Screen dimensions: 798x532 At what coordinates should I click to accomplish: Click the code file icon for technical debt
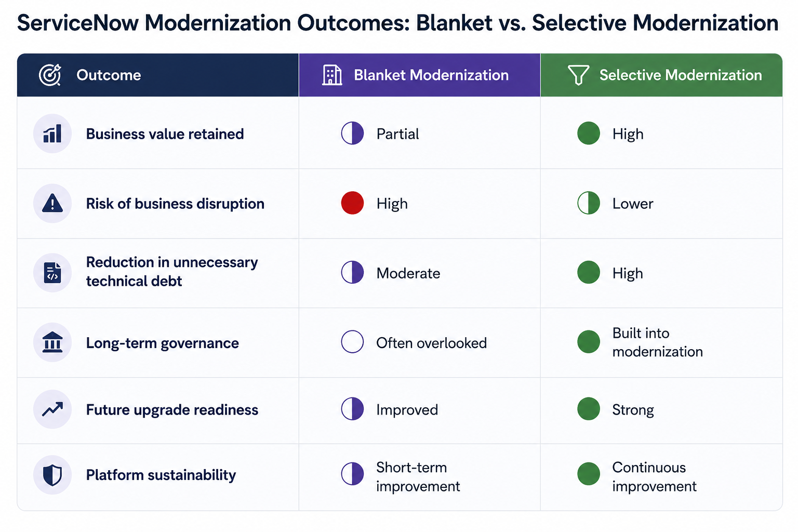coord(52,273)
